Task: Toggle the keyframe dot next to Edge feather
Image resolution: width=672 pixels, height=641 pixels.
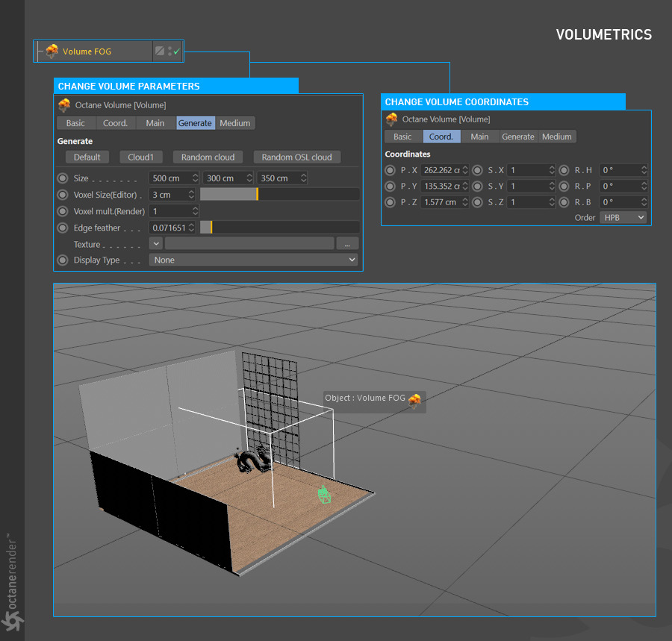Action: (63, 228)
